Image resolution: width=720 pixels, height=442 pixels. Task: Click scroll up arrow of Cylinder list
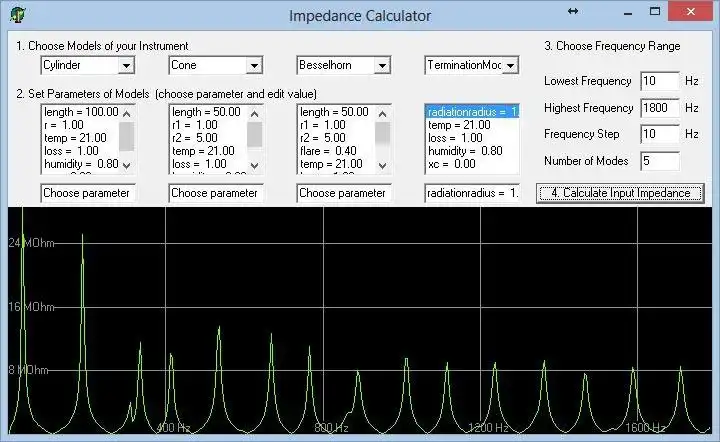pos(127,113)
